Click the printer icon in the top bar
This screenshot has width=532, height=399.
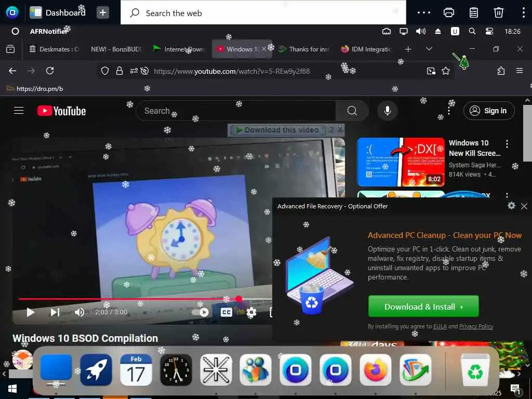click(448, 13)
